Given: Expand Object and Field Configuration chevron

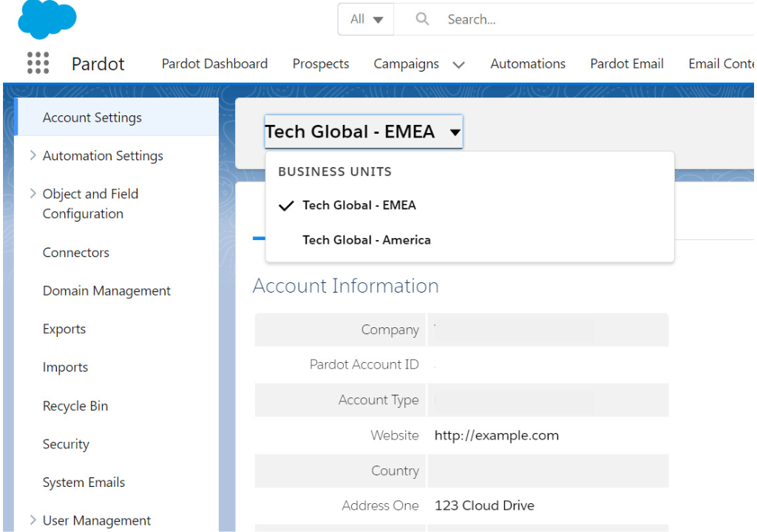Looking at the screenshot, I should (33, 194).
